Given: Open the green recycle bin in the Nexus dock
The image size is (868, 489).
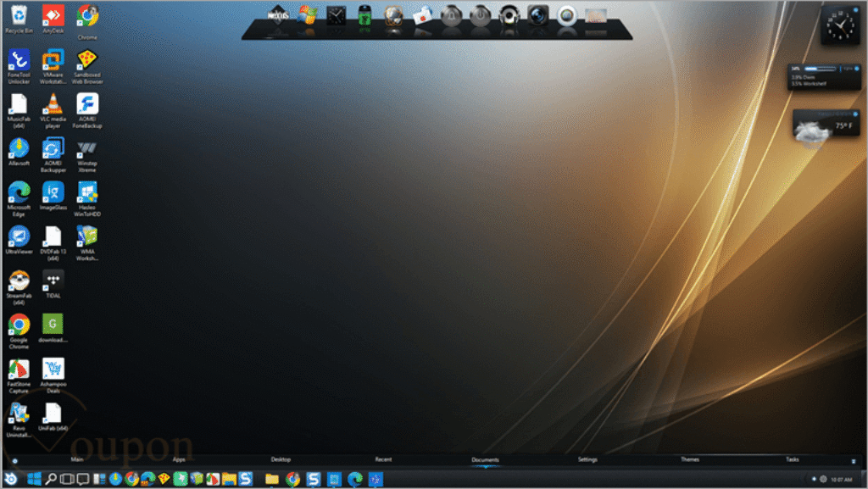Looking at the screenshot, I should click(x=364, y=15).
